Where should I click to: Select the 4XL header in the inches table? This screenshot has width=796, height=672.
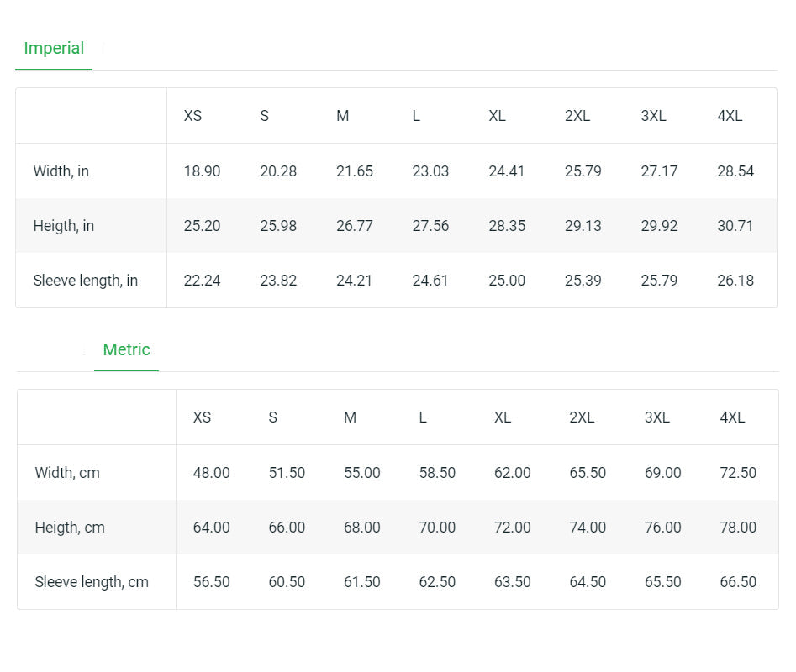coord(730,117)
